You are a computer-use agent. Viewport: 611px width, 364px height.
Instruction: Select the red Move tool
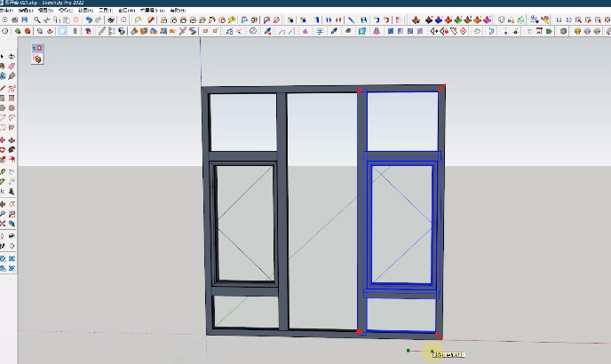pos(4,139)
